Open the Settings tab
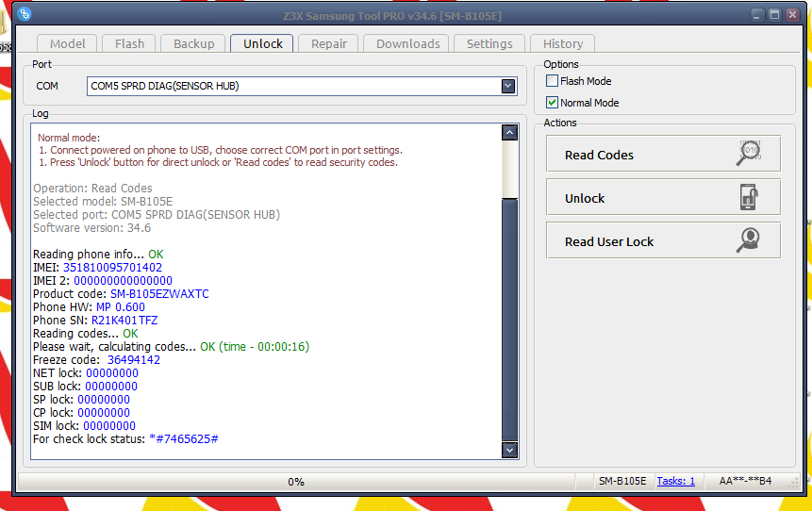 pyautogui.click(x=489, y=43)
